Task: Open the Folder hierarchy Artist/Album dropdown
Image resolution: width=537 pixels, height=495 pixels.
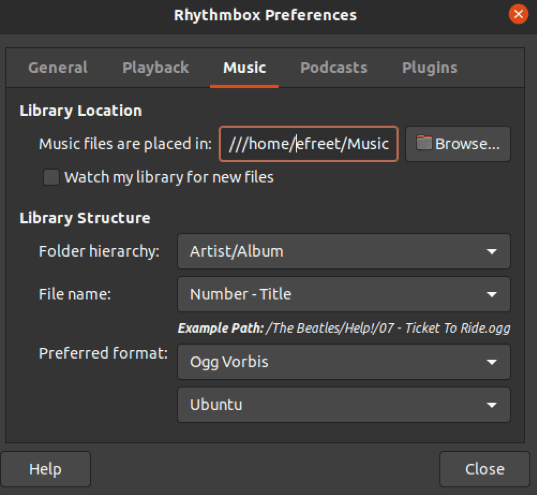Action: [344, 251]
